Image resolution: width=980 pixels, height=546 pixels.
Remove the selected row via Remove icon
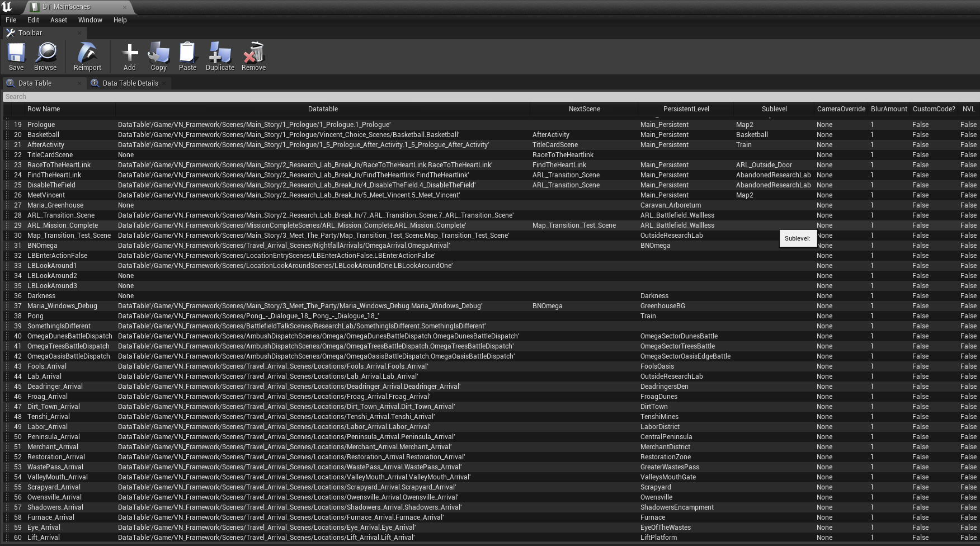tap(253, 55)
